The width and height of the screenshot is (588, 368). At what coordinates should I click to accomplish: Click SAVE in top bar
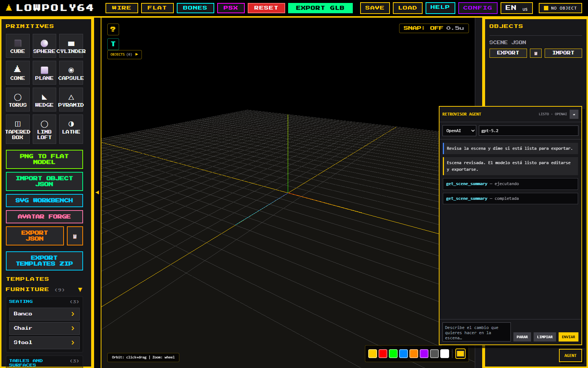375,8
